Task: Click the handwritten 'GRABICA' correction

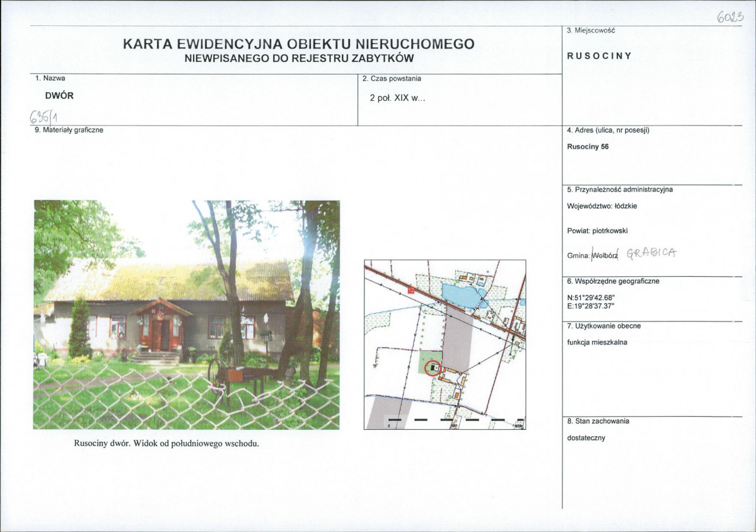Action: click(x=651, y=253)
